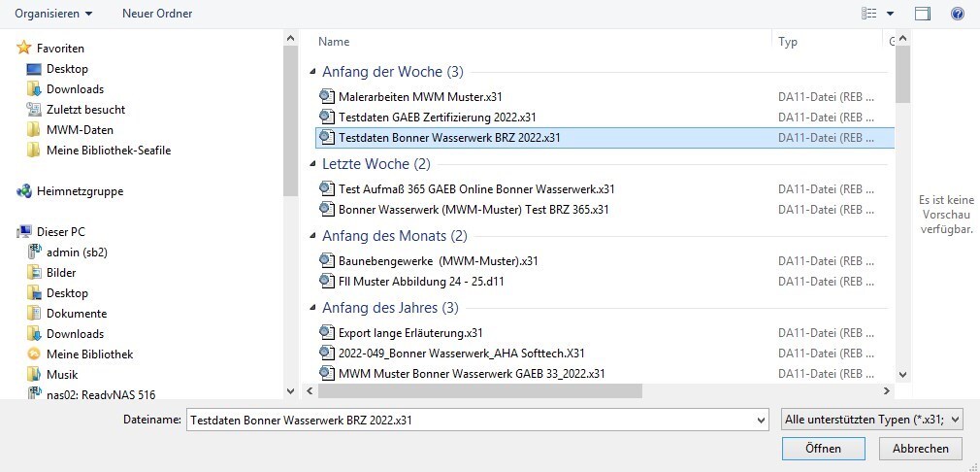This screenshot has height=472, width=980.
Task: Select the Favoriten star icon
Action: [23, 48]
